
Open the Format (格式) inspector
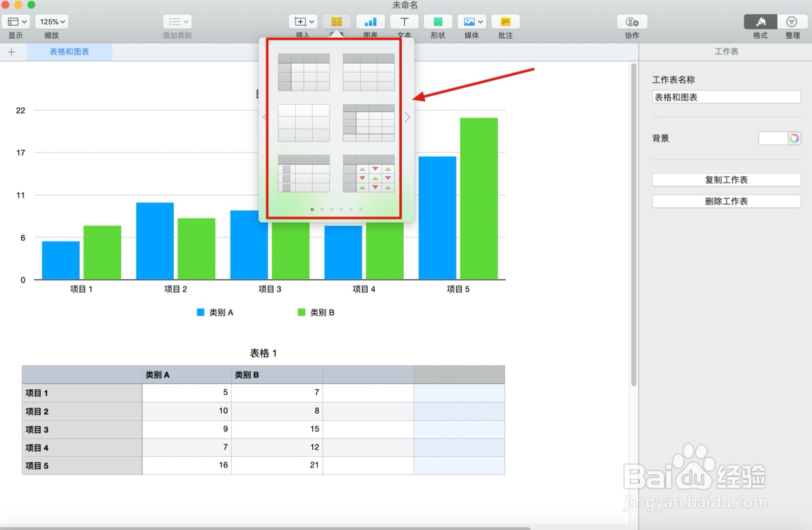[760, 22]
